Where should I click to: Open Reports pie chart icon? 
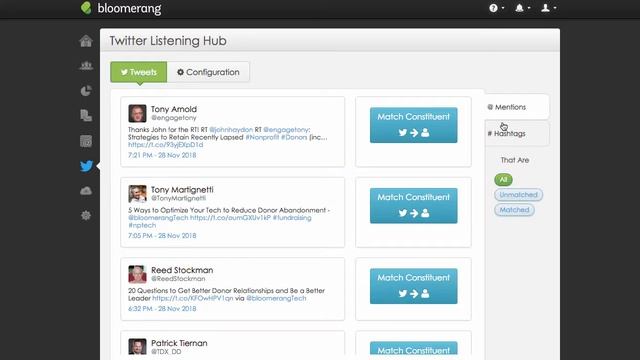[86, 91]
